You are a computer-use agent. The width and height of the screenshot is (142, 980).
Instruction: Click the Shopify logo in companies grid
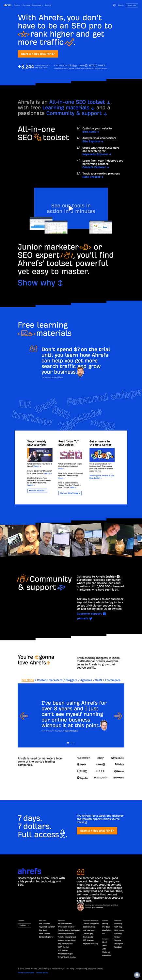[x=82, y=764]
